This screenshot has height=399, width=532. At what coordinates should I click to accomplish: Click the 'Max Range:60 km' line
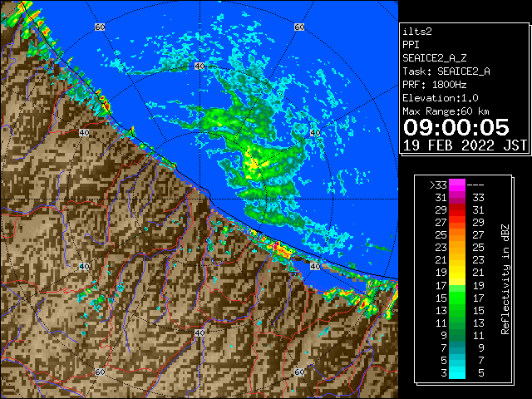pos(446,111)
